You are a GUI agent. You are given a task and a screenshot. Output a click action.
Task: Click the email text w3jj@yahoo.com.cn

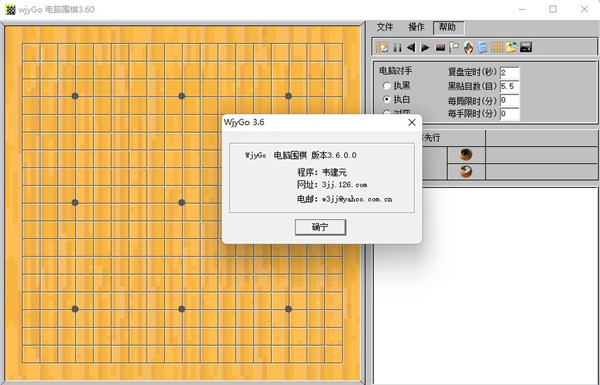pos(357,199)
